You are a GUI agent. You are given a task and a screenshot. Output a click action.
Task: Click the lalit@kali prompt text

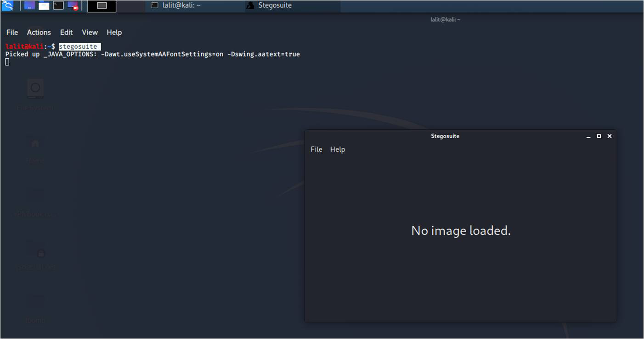(x=24, y=47)
